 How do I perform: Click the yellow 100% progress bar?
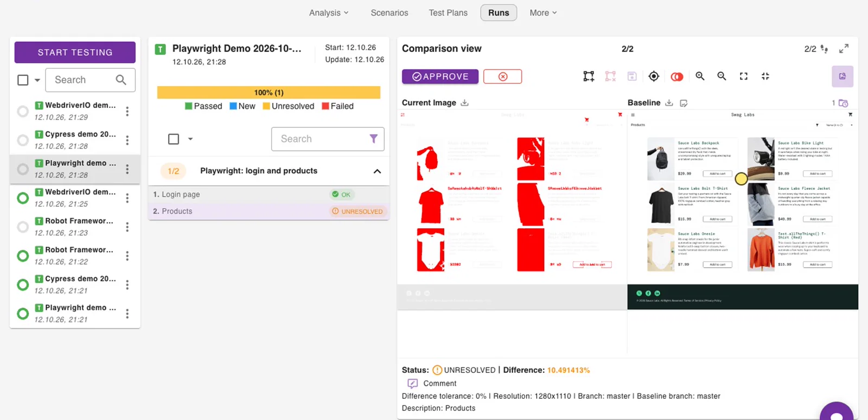click(269, 93)
